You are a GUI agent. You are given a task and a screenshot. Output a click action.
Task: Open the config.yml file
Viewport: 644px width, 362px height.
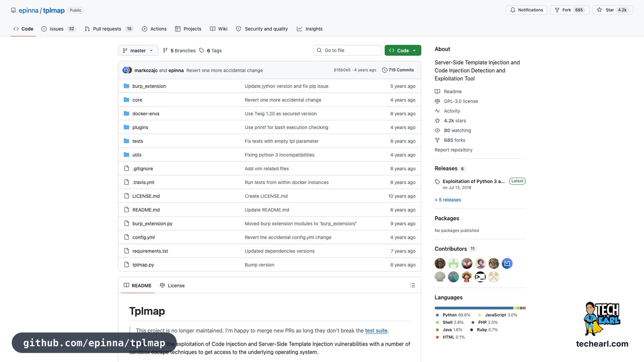[x=143, y=237]
